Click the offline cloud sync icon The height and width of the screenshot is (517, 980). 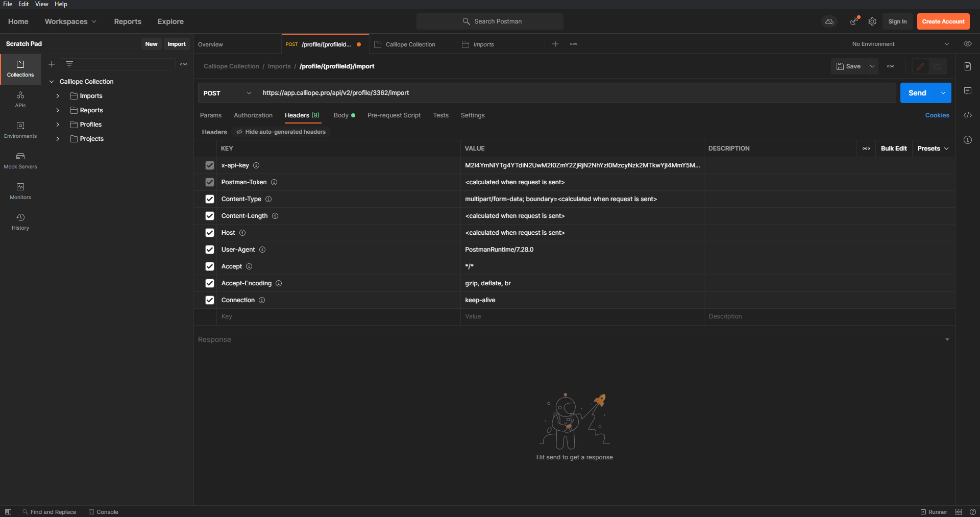tap(829, 21)
